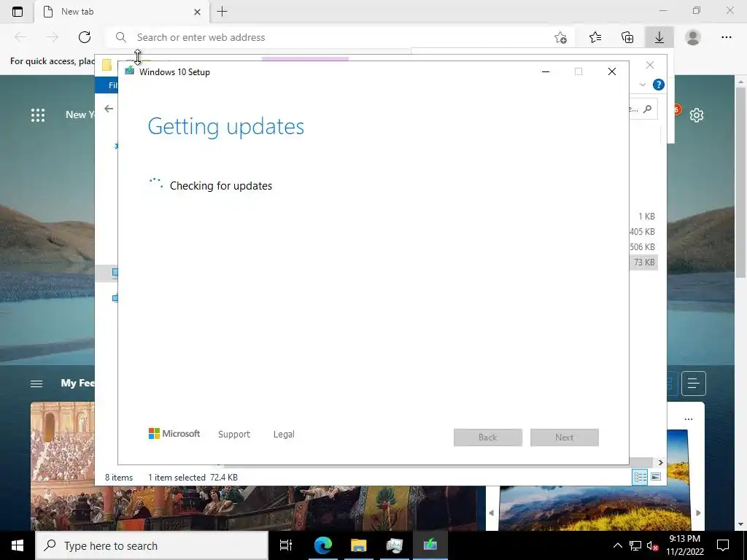
Task: Click the Next button in Setup
Action: pyautogui.click(x=564, y=437)
